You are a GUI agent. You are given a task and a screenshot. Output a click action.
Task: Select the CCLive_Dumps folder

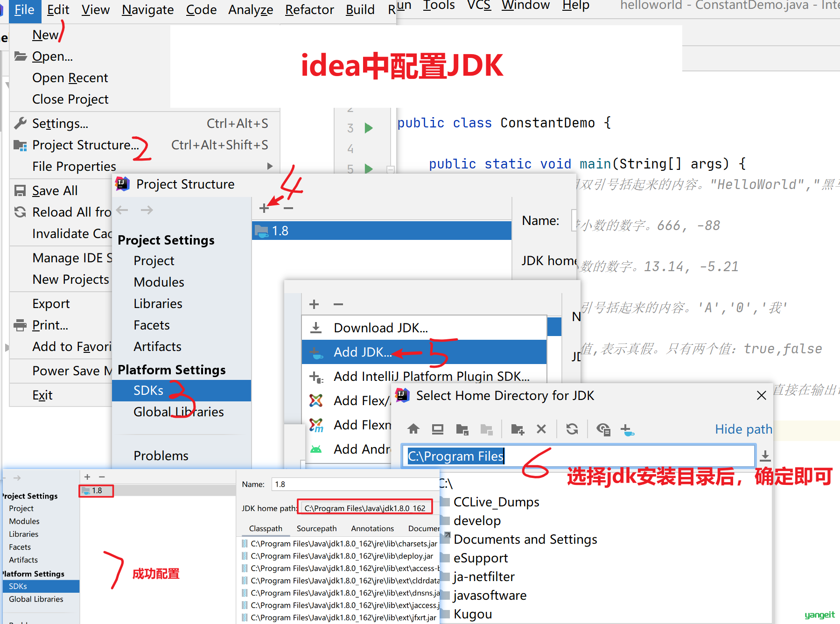(x=496, y=502)
